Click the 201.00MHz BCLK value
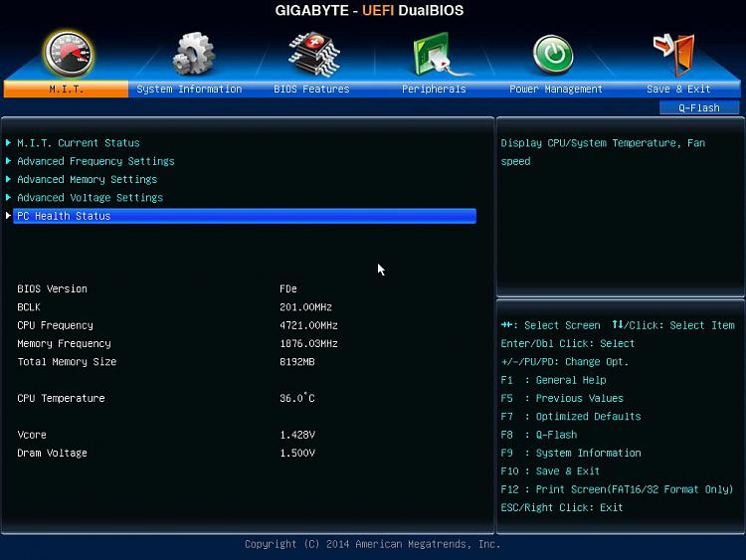This screenshot has height=560, width=746. click(x=305, y=307)
